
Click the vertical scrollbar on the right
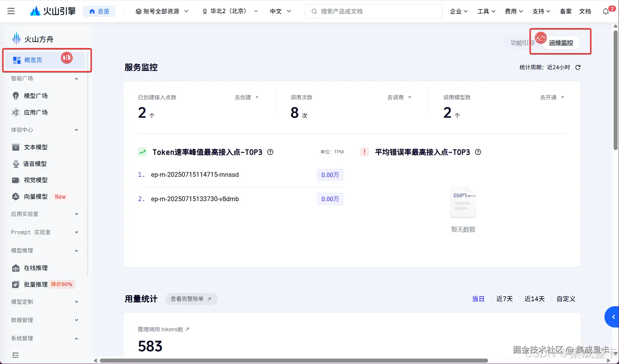click(616, 90)
